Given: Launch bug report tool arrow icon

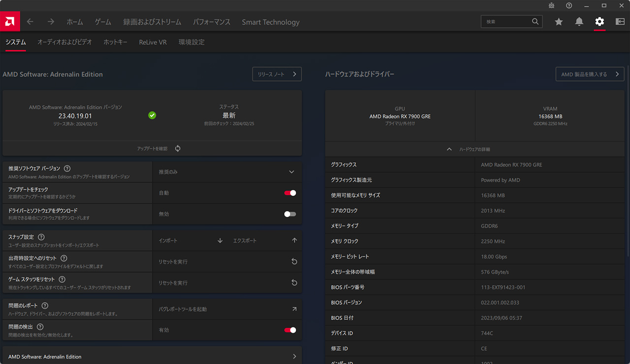Looking at the screenshot, I should pos(294,309).
